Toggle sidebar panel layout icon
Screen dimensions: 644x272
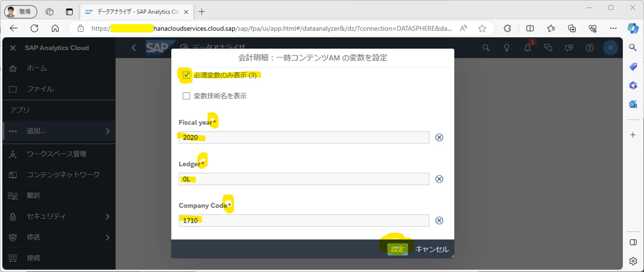point(633,242)
